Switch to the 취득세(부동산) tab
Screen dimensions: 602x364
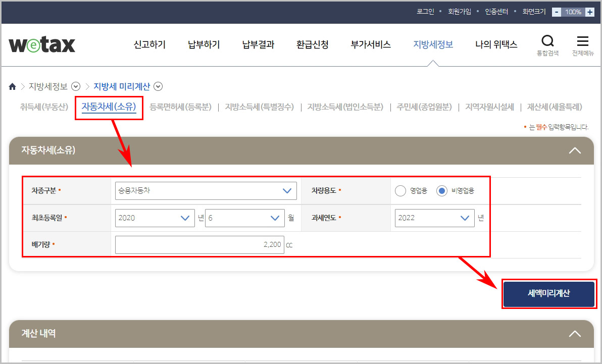[x=43, y=107]
